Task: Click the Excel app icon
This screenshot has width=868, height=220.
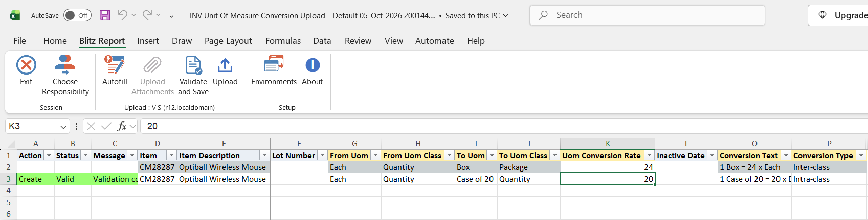Action: point(15,16)
